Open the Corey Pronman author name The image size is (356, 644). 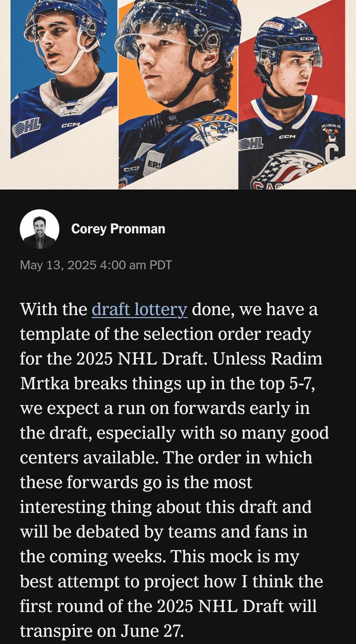click(118, 229)
